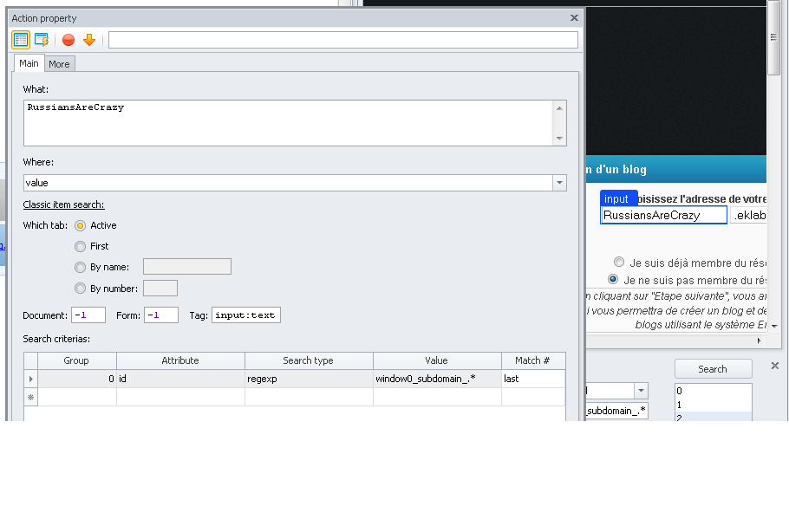This screenshot has width=789, height=532.
Task: Select item 0 in search results list
Action: [713, 391]
